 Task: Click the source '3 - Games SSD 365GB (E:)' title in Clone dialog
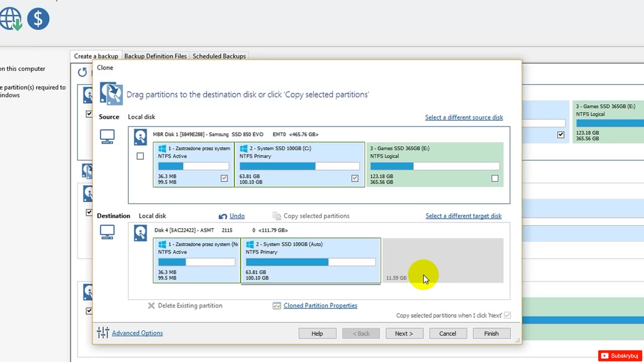[x=400, y=149]
